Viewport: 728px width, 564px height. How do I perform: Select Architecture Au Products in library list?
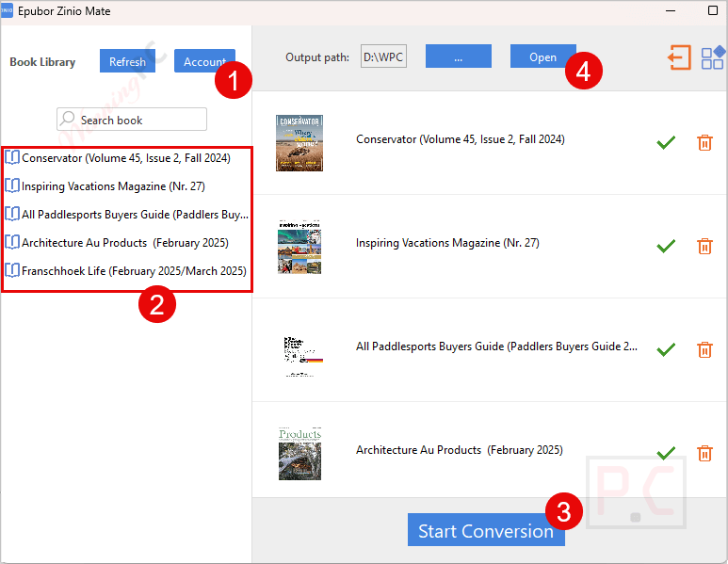pos(125,243)
